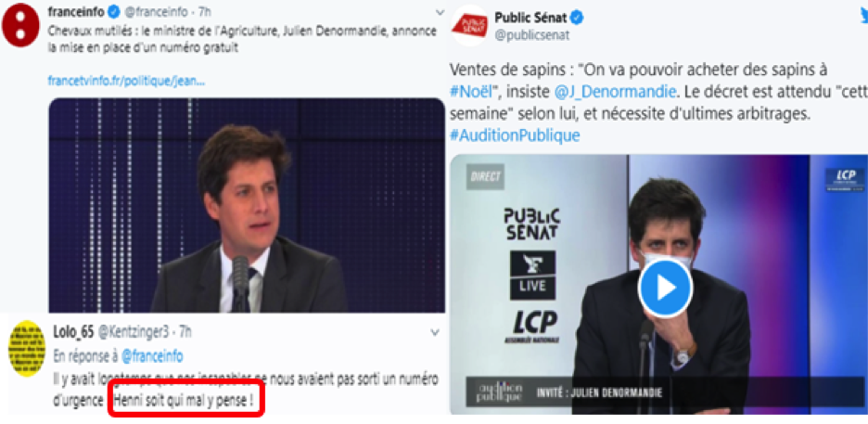Open the francetvinfo.fr article link
The image size is (868, 424).
127,81
